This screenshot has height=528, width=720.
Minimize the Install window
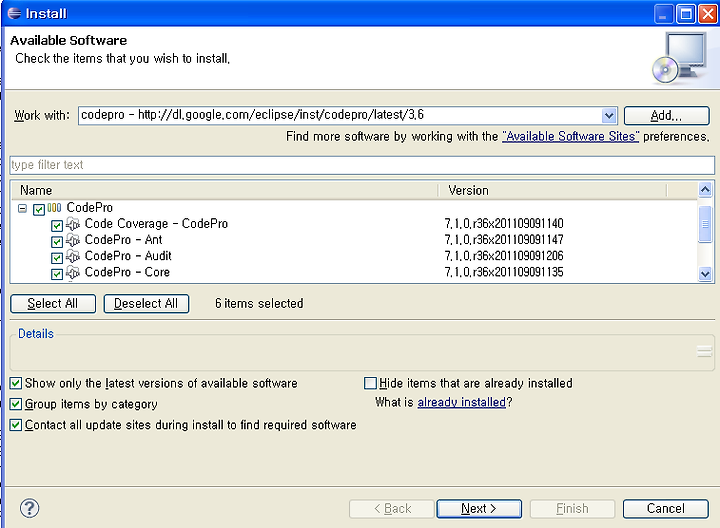coord(664,14)
